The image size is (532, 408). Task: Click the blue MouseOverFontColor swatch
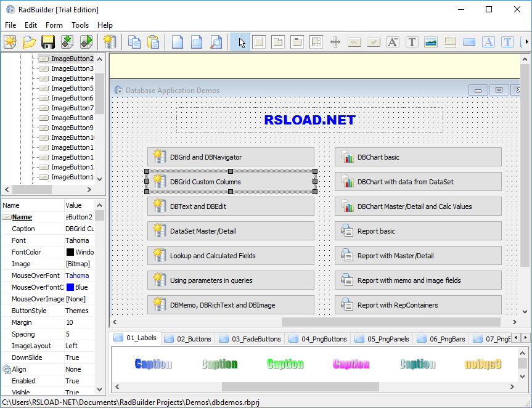(70, 287)
